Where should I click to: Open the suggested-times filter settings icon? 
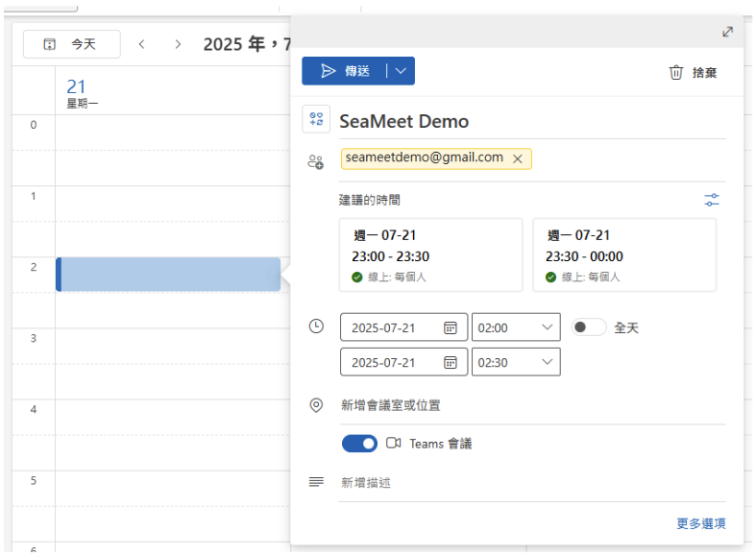point(712,200)
